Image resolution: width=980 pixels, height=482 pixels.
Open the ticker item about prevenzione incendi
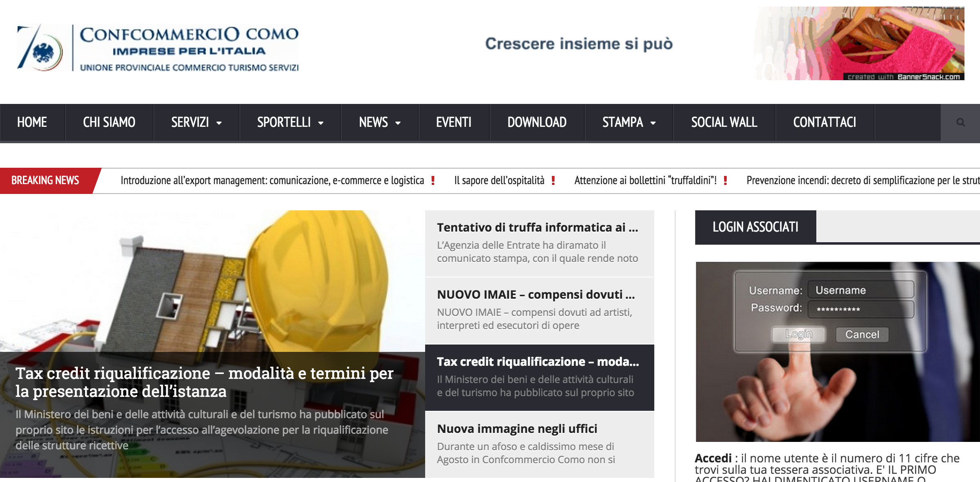point(859,180)
